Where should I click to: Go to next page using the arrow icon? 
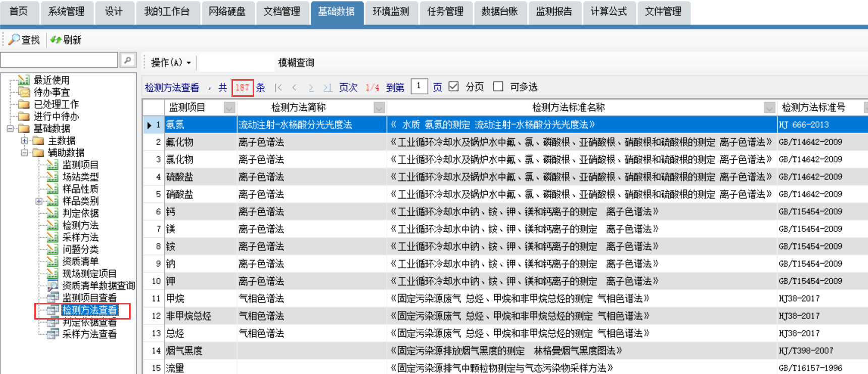[x=311, y=88]
